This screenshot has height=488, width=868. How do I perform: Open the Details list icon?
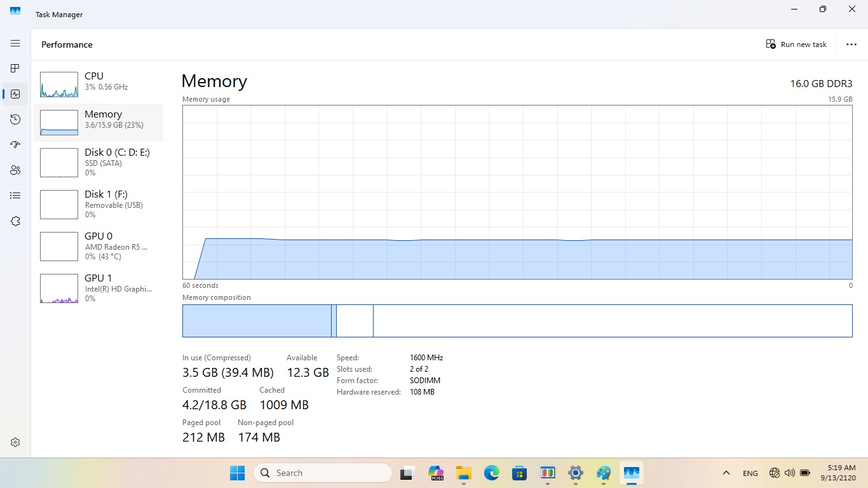[15, 196]
